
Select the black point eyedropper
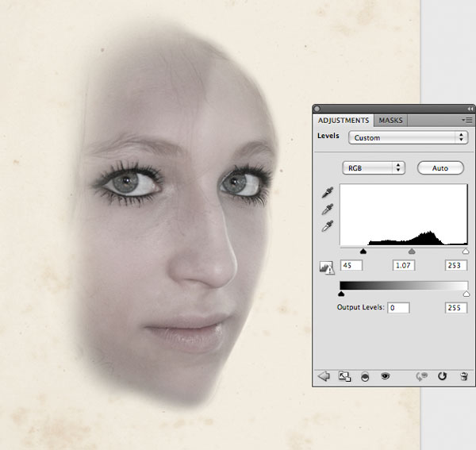coord(327,192)
